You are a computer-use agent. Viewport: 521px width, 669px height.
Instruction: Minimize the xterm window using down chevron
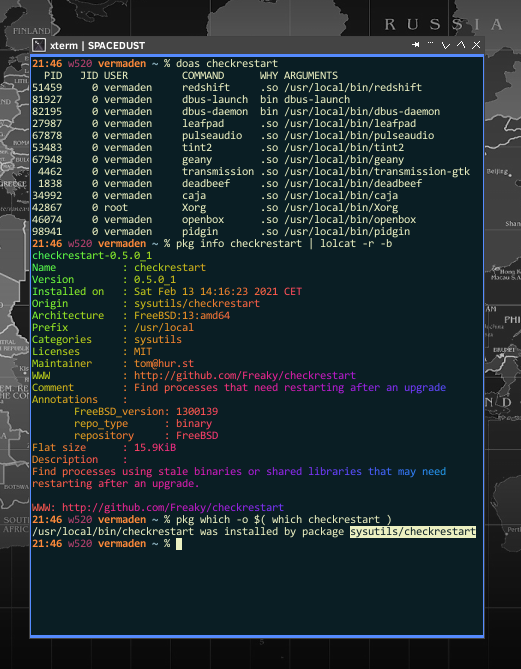pos(446,45)
